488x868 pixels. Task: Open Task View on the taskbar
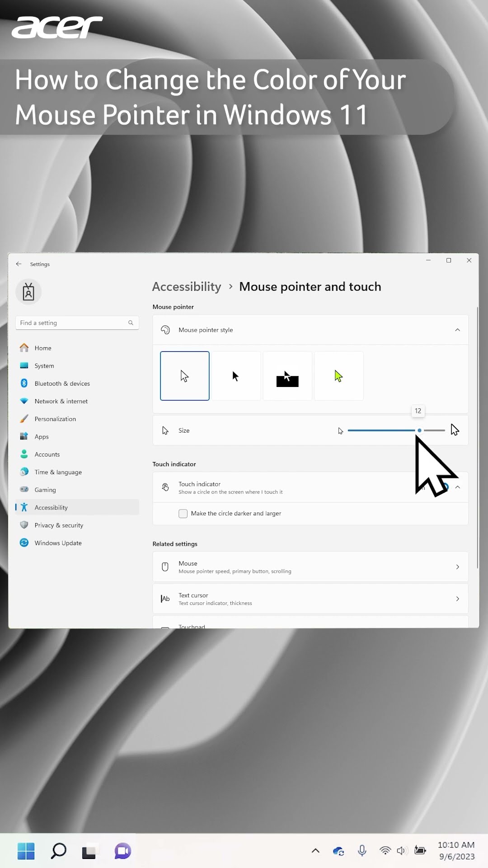[89, 852]
